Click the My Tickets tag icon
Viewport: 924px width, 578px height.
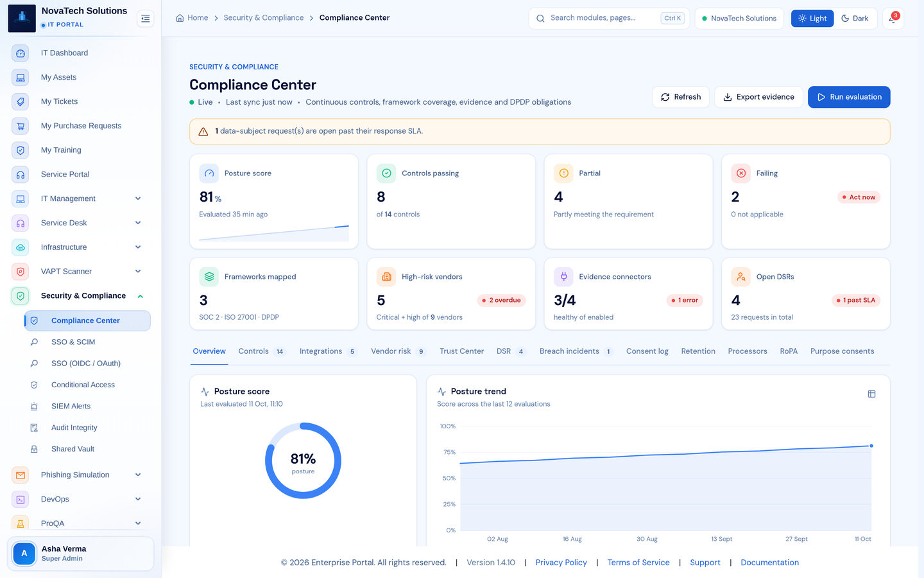click(21, 101)
